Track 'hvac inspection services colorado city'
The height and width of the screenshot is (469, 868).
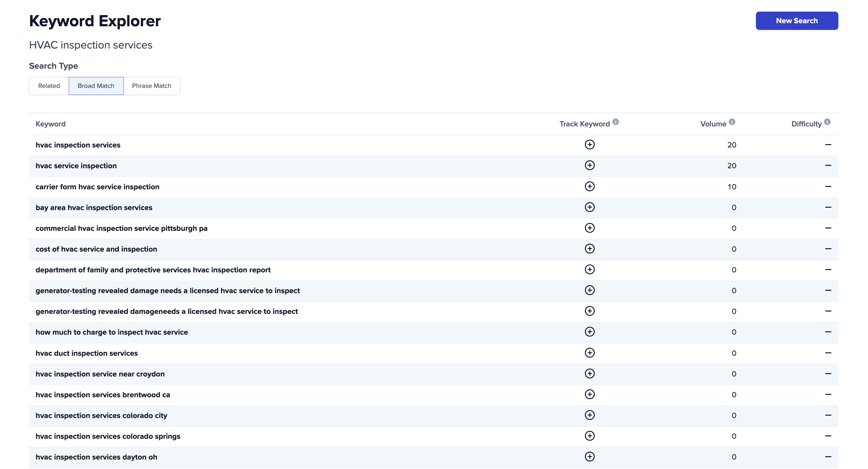(x=589, y=415)
